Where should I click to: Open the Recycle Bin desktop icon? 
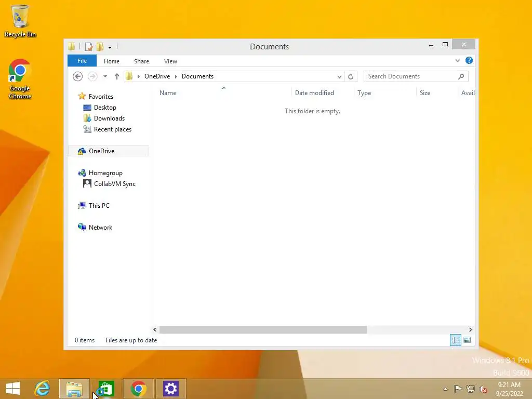(x=20, y=21)
